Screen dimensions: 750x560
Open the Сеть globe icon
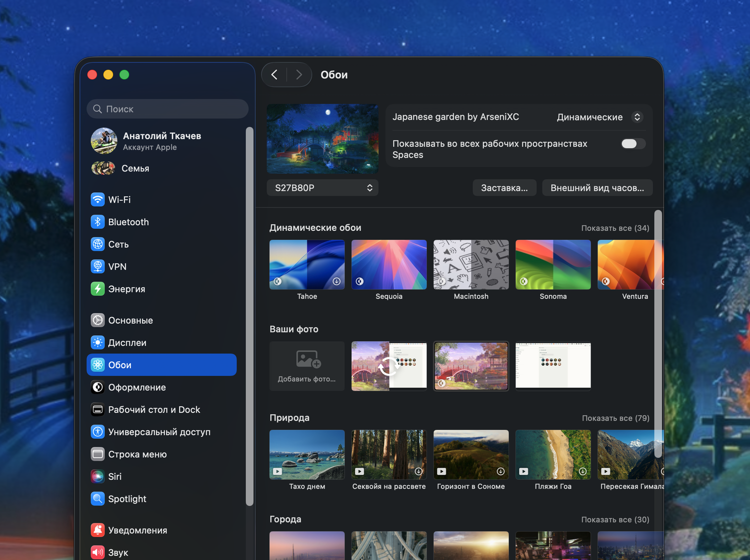[97, 244]
